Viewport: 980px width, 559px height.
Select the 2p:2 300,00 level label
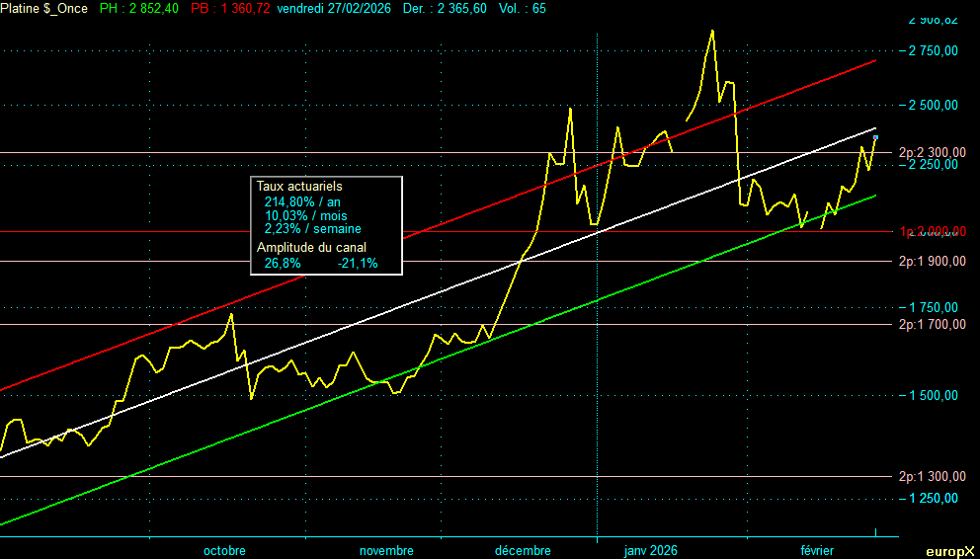932,153
